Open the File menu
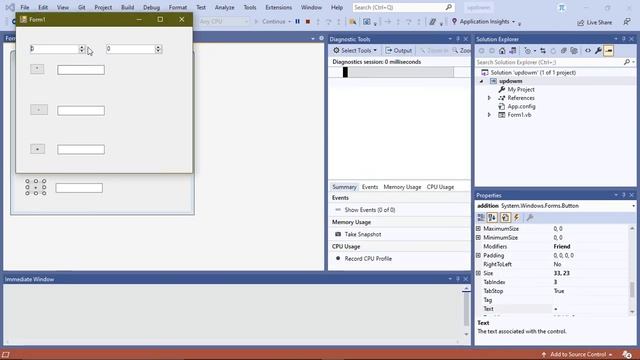Screen dimensions: 640x360 [24, 7]
